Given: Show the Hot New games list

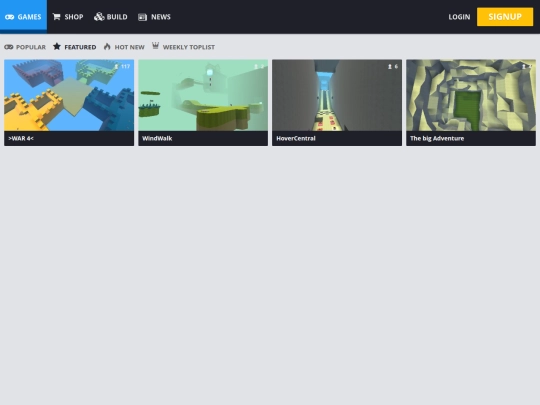Looking at the screenshot, I should pyautogui.click(x=124, y=47).
